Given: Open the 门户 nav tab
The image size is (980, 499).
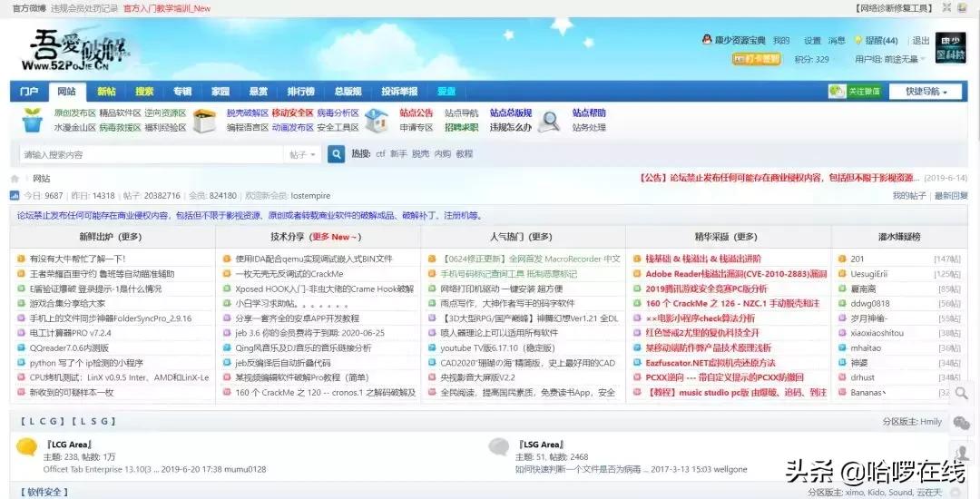Looking at the screenshot, I should click(29, 92).
